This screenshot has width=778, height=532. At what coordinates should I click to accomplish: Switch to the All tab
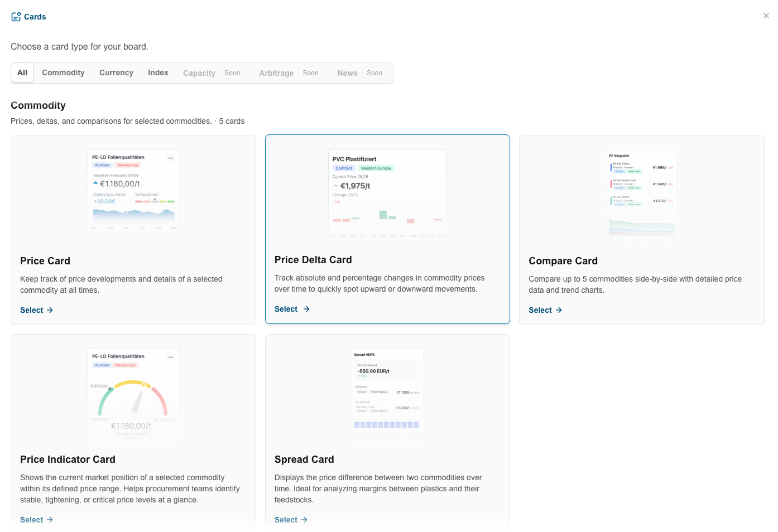tap(22, 72)
